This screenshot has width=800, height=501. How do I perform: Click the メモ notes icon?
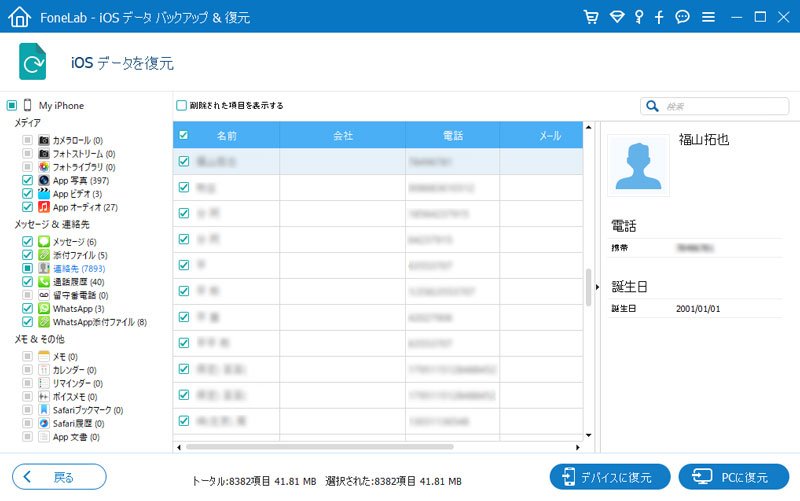point(44,356)
